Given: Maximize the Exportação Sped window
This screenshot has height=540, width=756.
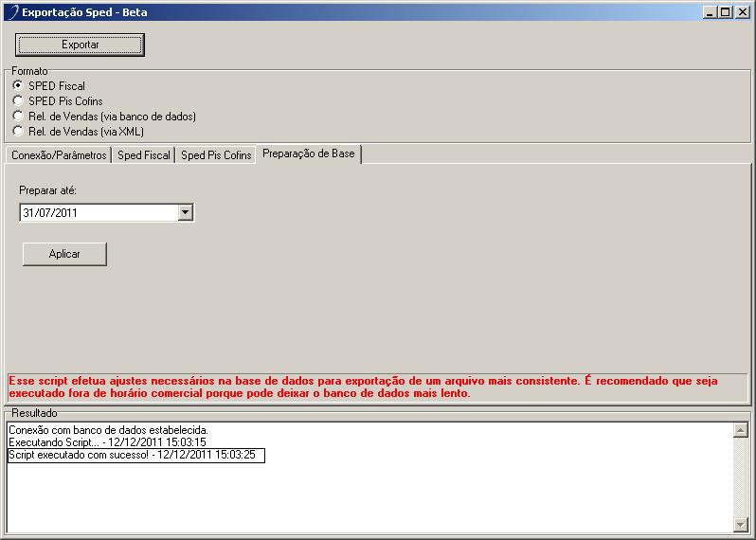Looking at the screenshot, I should tap(726, 12).
